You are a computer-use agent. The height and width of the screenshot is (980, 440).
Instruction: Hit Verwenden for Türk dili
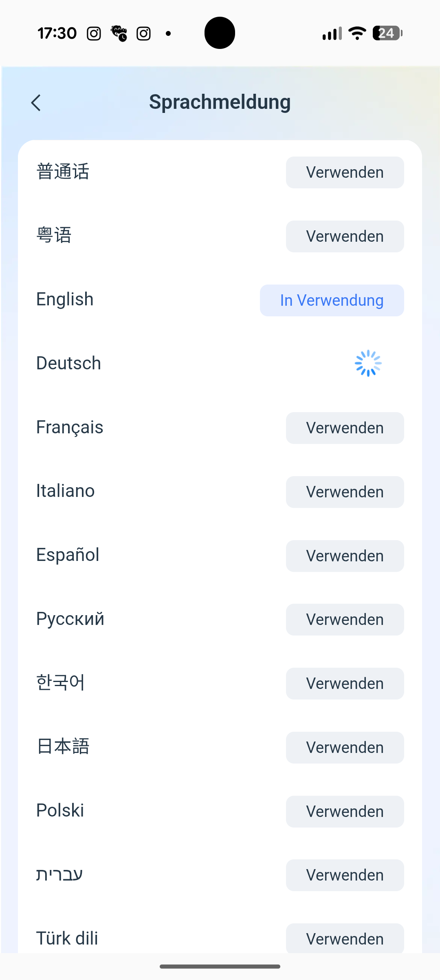pyautogui.click(x=345, y=938)
